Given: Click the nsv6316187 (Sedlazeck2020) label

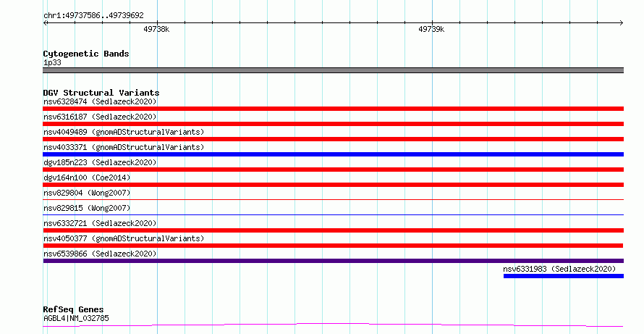Looking at the screenshot, I should click(x=100, y=117).
